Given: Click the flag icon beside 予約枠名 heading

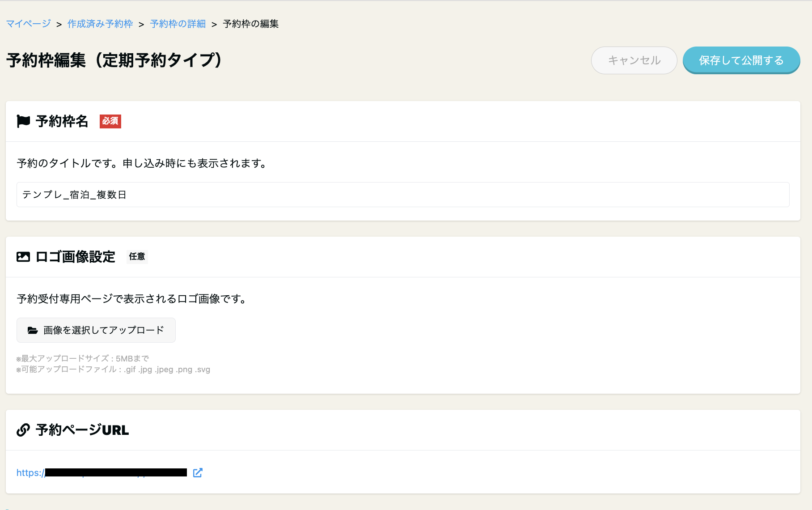Looking at the screenshot, I should [x=23, y=121].
